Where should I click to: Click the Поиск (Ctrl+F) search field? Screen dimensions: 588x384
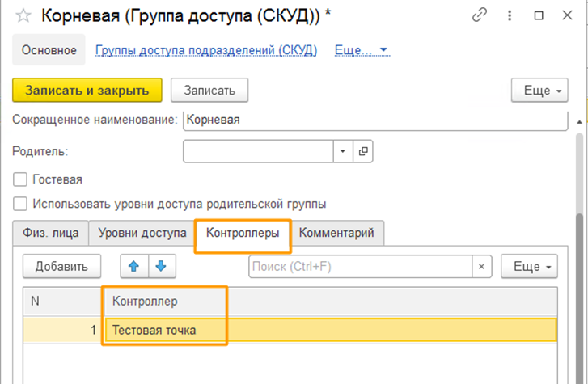[x=359, y=266]
